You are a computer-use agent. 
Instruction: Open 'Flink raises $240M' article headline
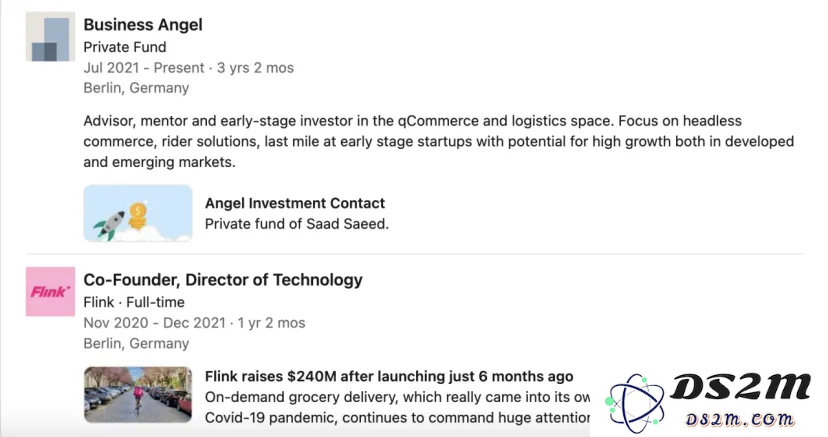389,376
